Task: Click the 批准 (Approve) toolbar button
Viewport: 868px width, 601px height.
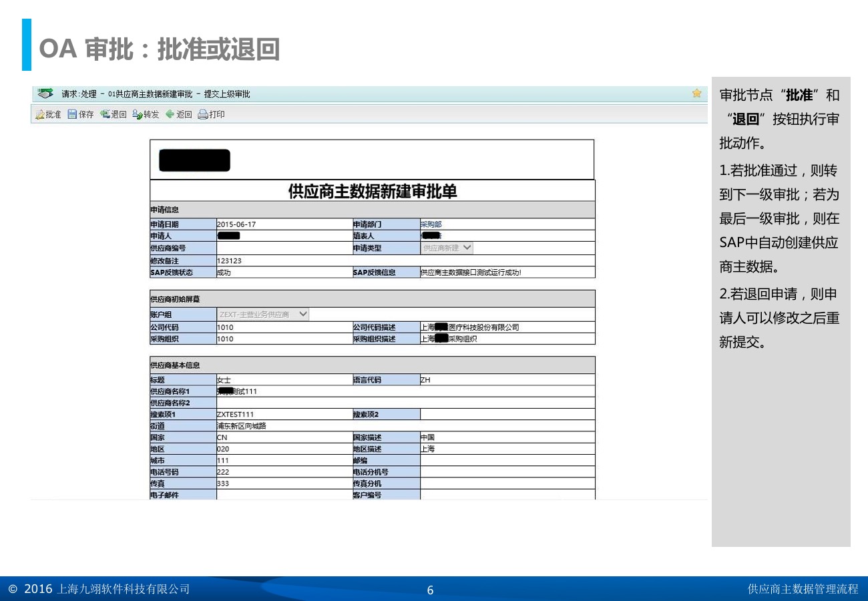Action: click(48, 114)
